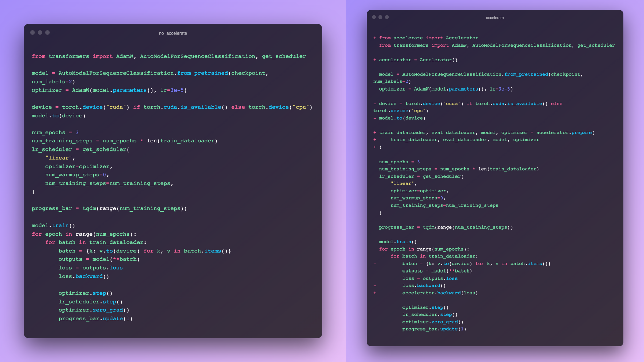Click the third dot in the no_accelerate window
644x362 pixels.
click(47, 33)
